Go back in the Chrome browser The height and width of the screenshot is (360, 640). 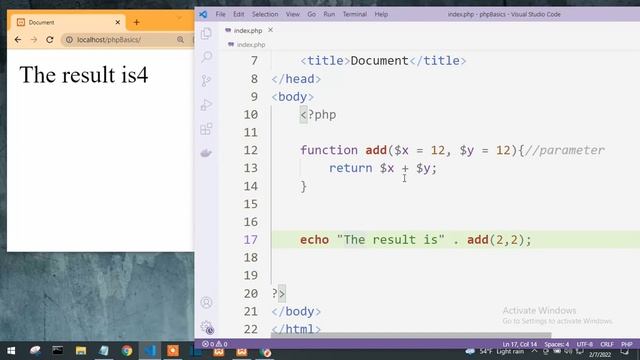tap(17, 40)
